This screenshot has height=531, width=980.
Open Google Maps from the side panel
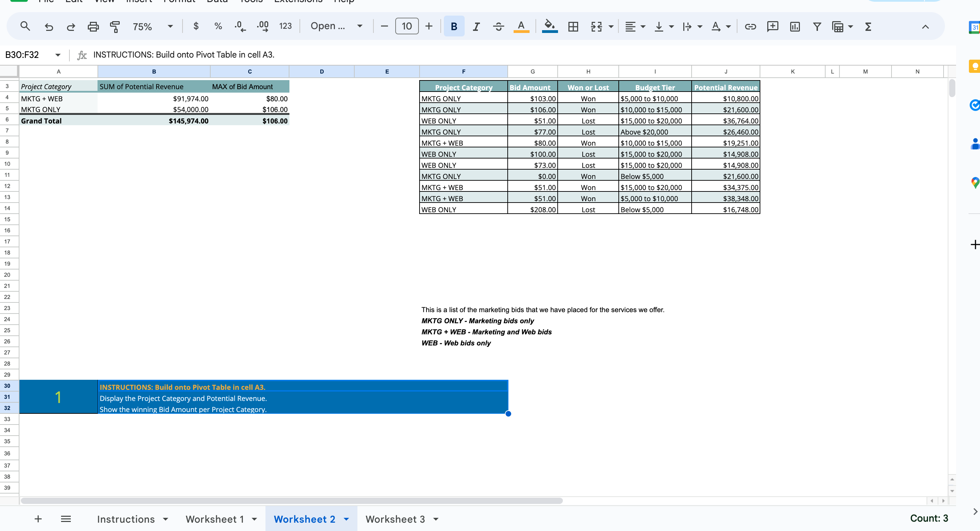tap(975, 183)
